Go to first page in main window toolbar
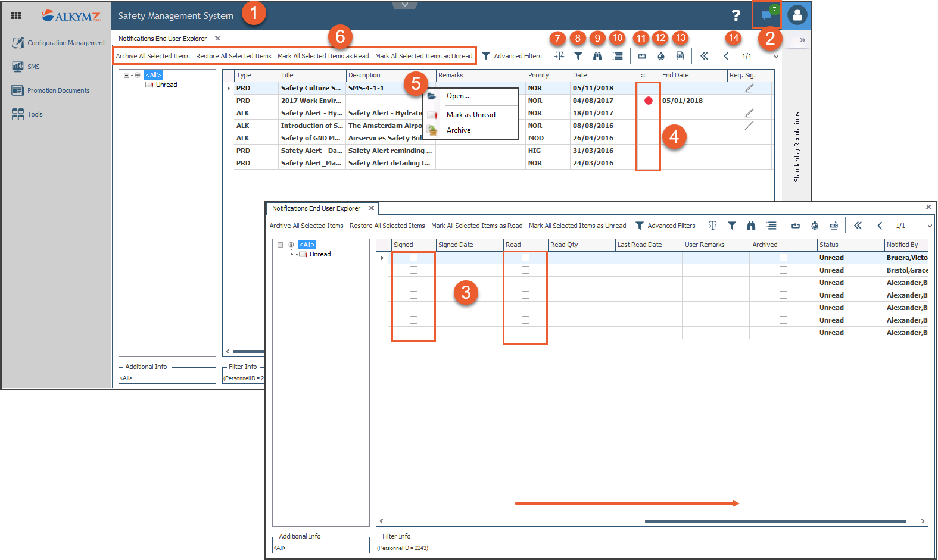 tap(704, 56)
